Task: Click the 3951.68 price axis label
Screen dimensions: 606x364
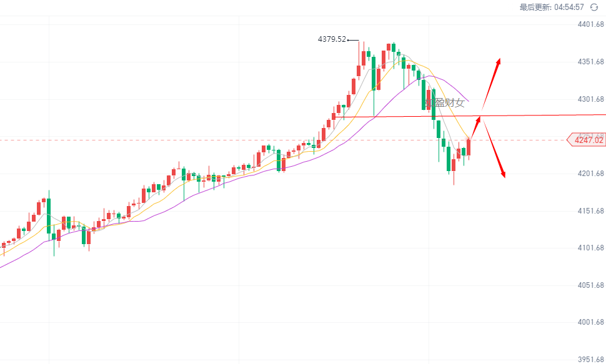Action: coord(590,359)
